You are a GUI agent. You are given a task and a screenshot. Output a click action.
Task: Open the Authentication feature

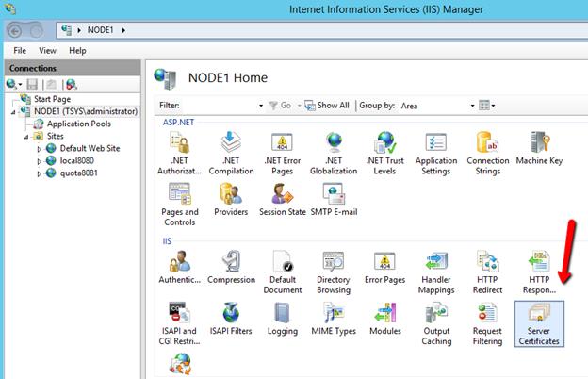click(179, 268)
